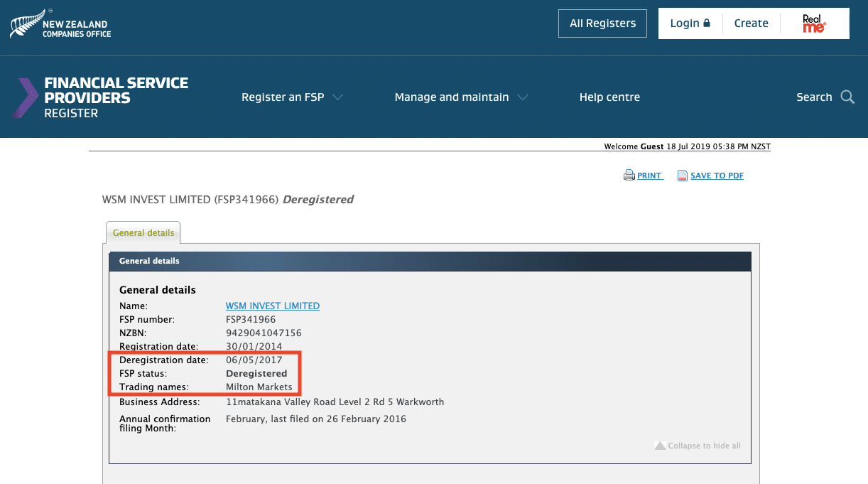Open the Help centre menu item
The width and height of the screenshot is (868, 484).
tap(609, 97)
